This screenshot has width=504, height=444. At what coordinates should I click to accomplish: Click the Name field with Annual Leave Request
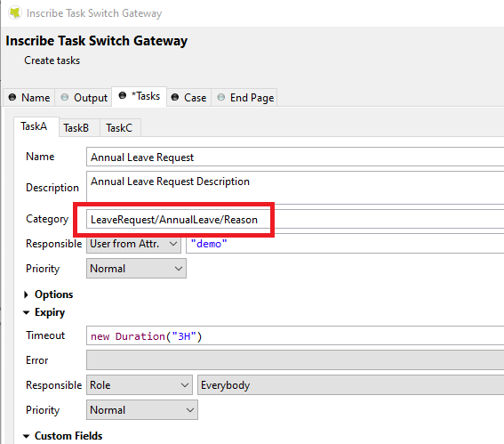[x=295, y=157]
